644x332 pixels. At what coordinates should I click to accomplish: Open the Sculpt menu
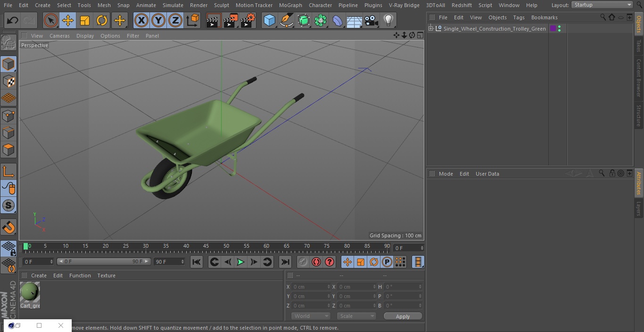[221, 5]
